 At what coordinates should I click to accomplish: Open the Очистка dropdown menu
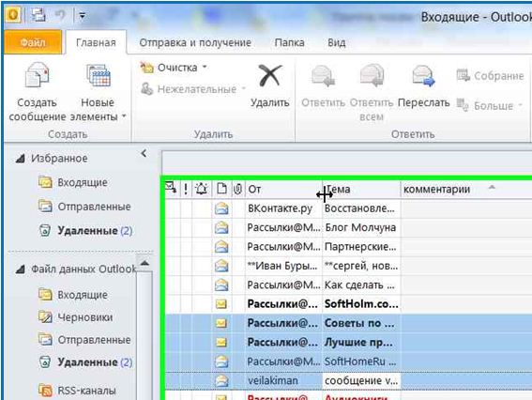[174, 68]
